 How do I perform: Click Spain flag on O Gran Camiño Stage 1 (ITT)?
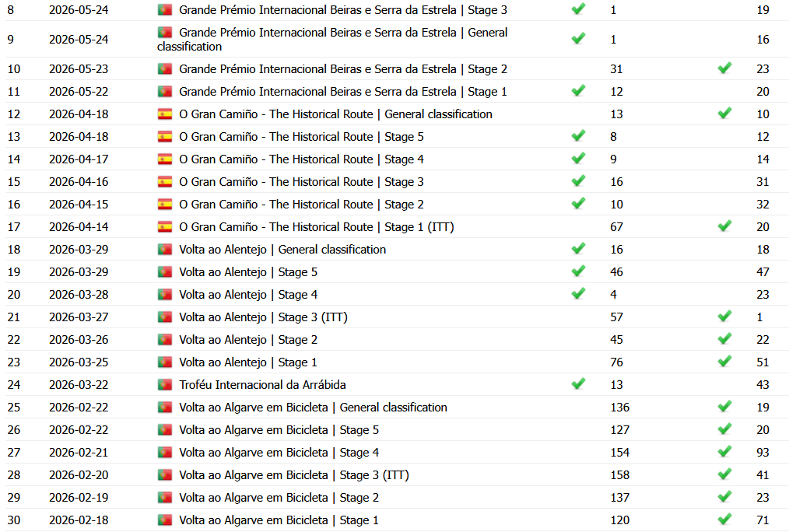[x=164, y=227]
